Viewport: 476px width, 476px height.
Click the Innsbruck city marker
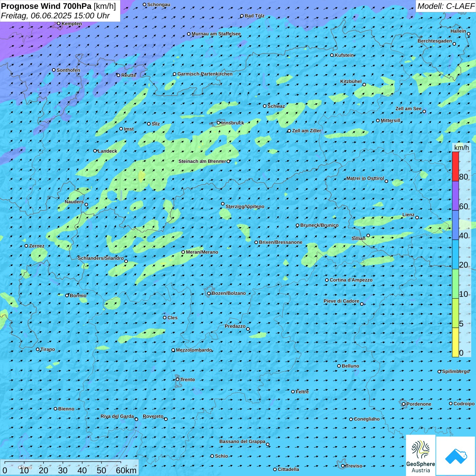(x=219, y=123)
